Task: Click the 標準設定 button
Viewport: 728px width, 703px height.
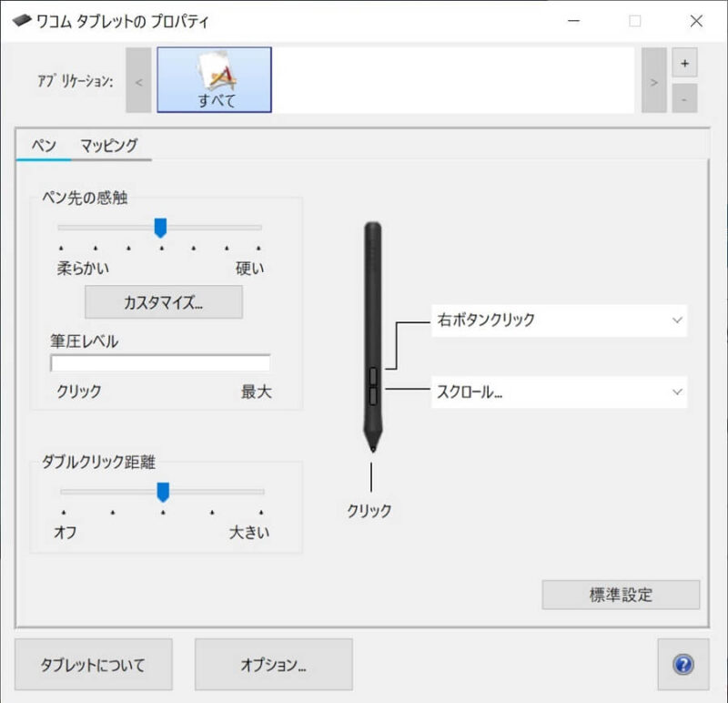Action: pyautogui.click(x=621, y=595)
